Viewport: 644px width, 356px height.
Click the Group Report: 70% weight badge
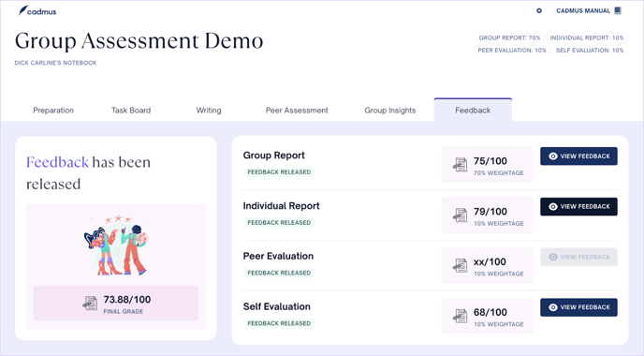tap(509, 37)
